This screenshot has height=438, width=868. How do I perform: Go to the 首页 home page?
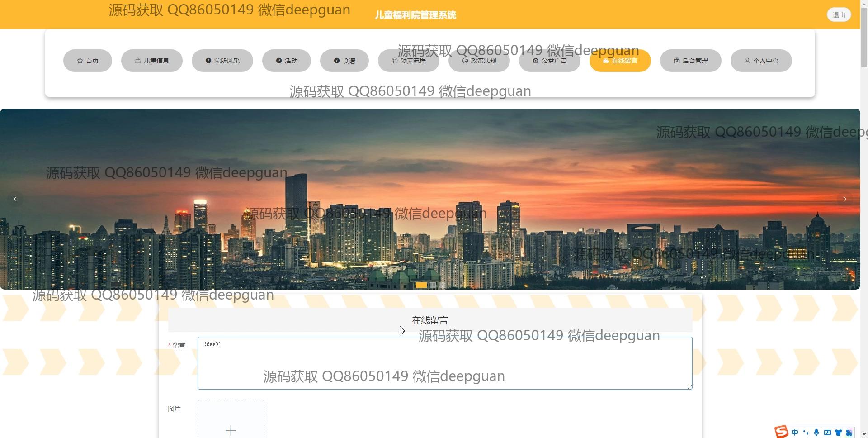[x=88, y=61]
